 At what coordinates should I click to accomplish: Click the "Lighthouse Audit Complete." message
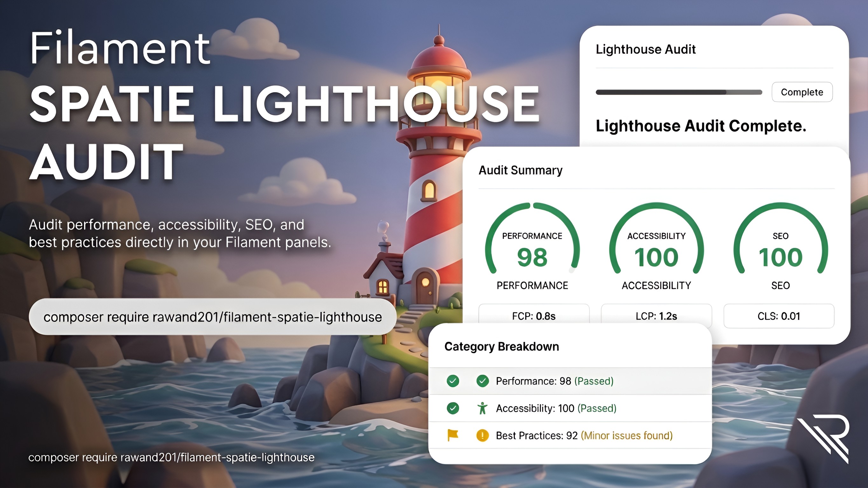pyautogui.click(x=701, y=126)
